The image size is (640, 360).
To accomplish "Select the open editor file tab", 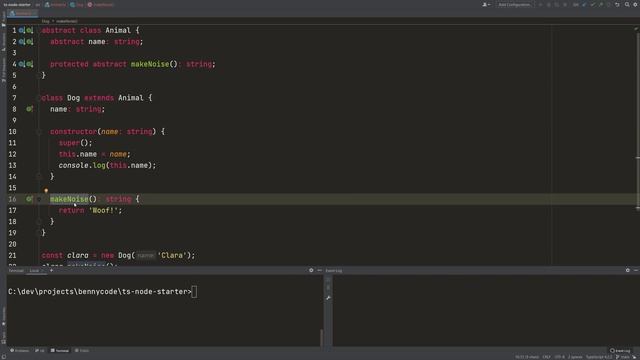I will click(23, 13).
